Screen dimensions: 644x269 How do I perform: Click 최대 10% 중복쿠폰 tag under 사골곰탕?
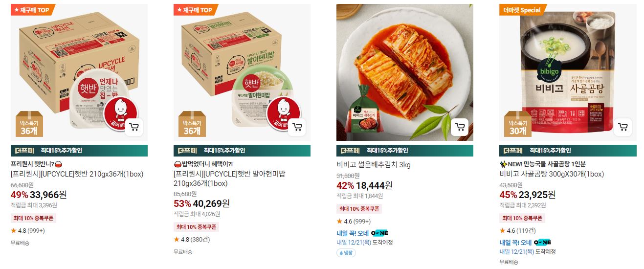pyautogui.click(x=522, y=218)
